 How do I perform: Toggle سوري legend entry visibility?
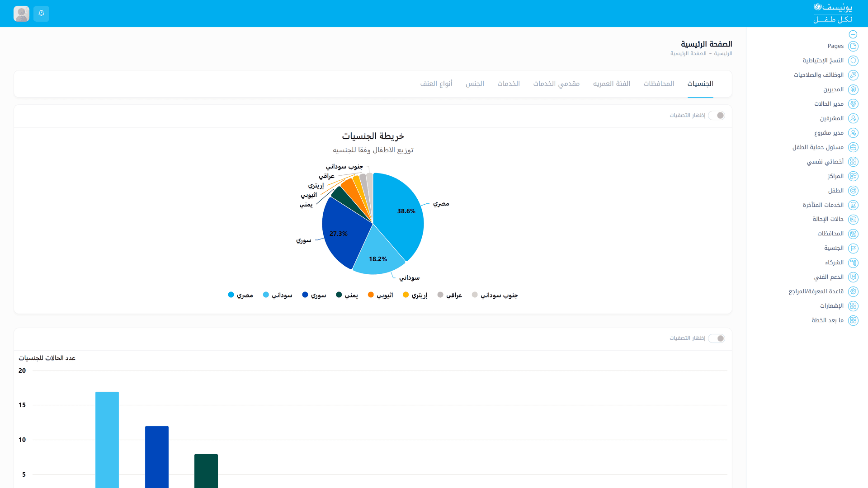(x=314, y=295)
